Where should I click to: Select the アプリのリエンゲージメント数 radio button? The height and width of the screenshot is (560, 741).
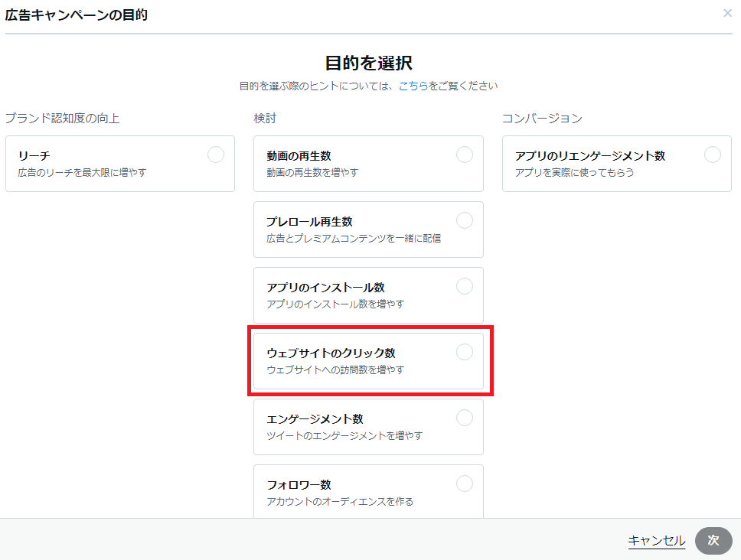pos(712,154)
